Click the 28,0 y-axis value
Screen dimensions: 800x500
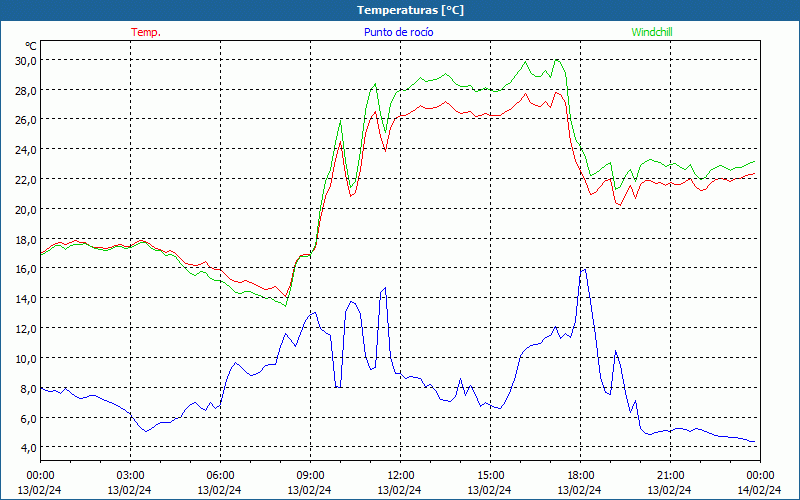(26, 91)
